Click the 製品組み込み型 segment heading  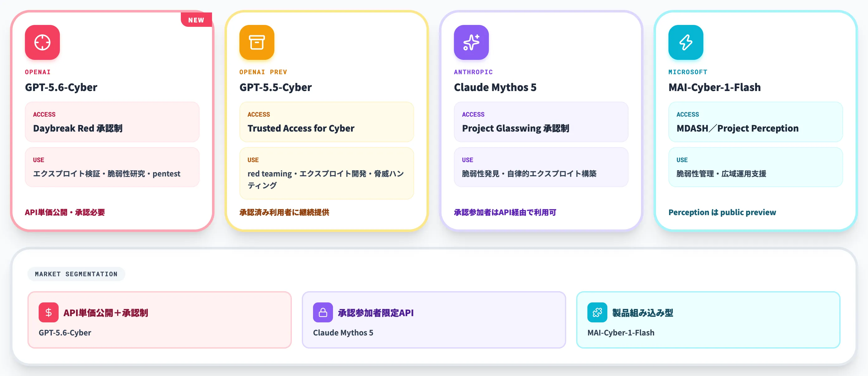point(642,313)
